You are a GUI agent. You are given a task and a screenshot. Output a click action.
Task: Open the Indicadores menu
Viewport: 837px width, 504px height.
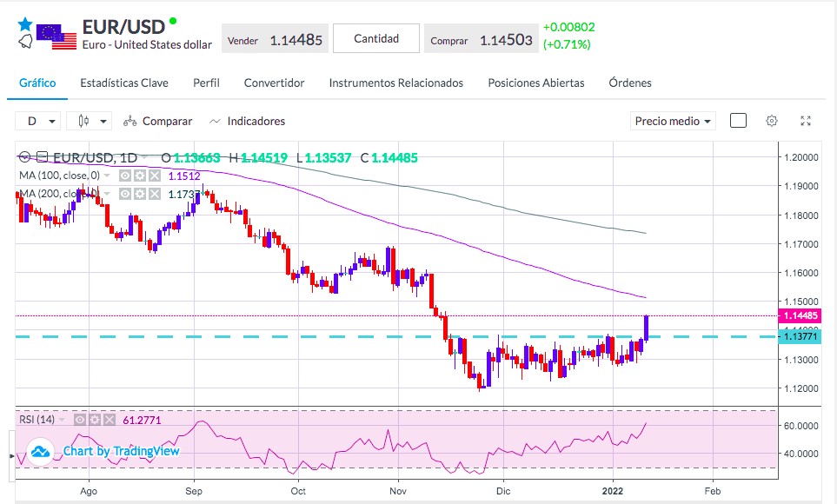pyautogui.click(x=247, y=121)
